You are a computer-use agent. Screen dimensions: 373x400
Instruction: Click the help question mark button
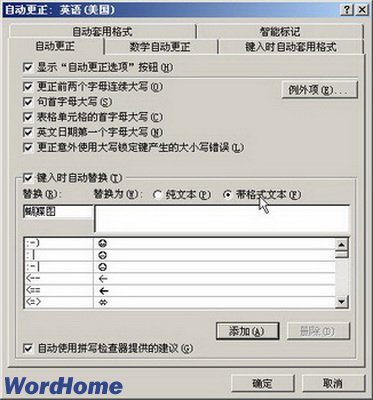(x=347, y=10)
